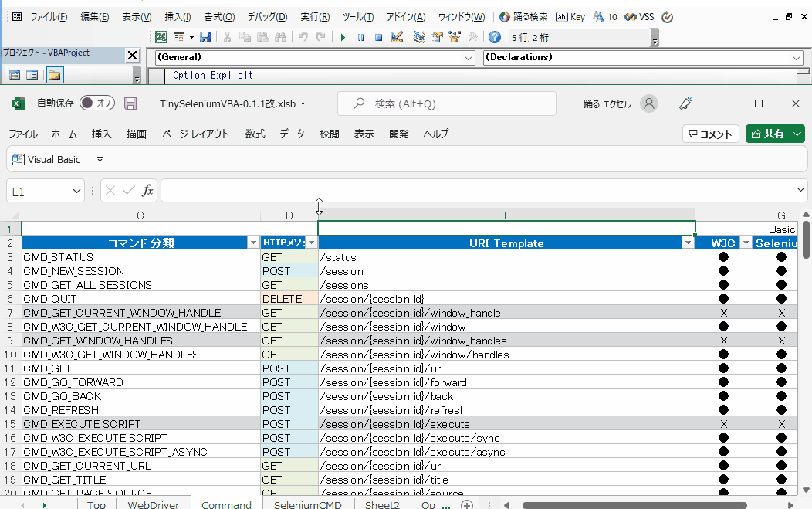Click the fx Insert Function icon
This screenshot has height=509, width=812.
tap(147, 191)
